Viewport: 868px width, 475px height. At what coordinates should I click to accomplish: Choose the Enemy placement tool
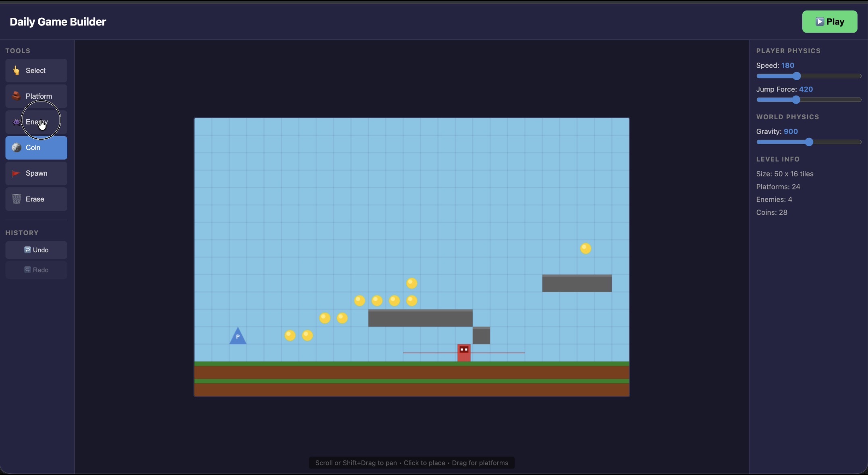[36, 122]
